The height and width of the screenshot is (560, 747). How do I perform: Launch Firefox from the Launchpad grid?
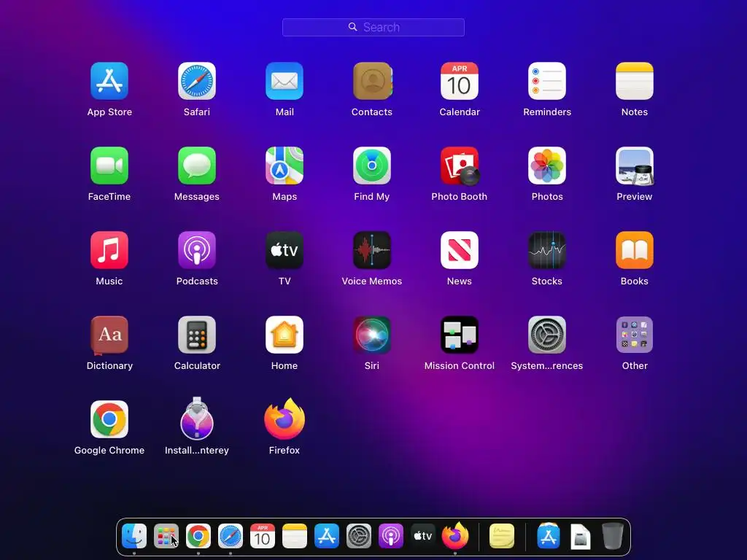point(285,419)
